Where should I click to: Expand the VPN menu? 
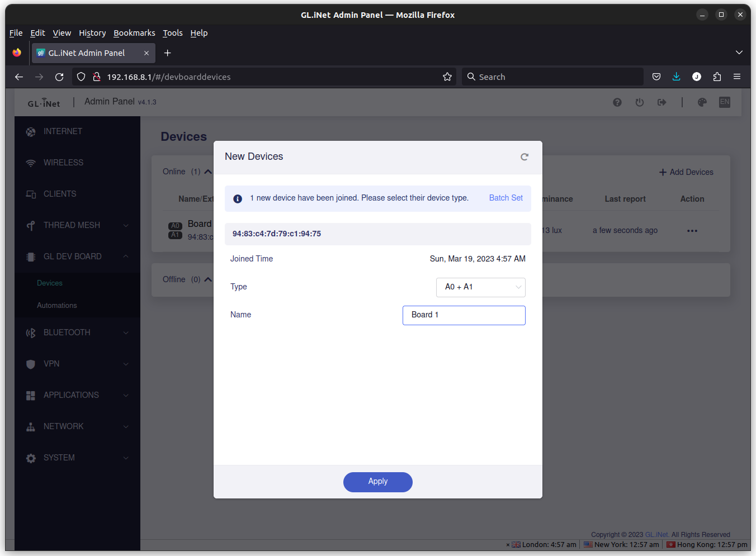point(77,364)
